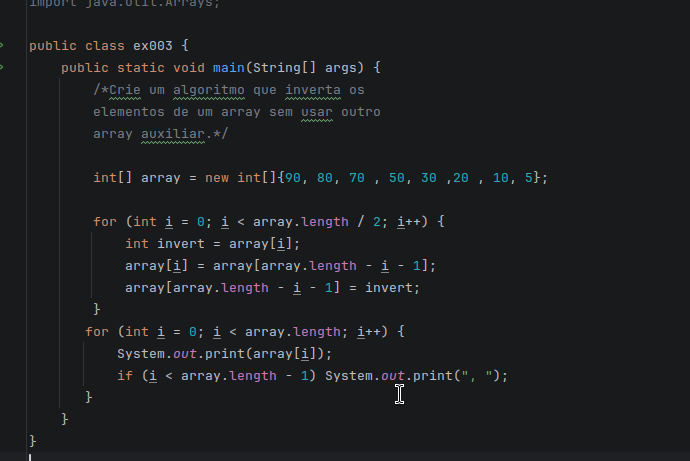Click the word elementos in the comment
Image resolution: width=690 pixels, height=461 pixels.
[129, 112]
